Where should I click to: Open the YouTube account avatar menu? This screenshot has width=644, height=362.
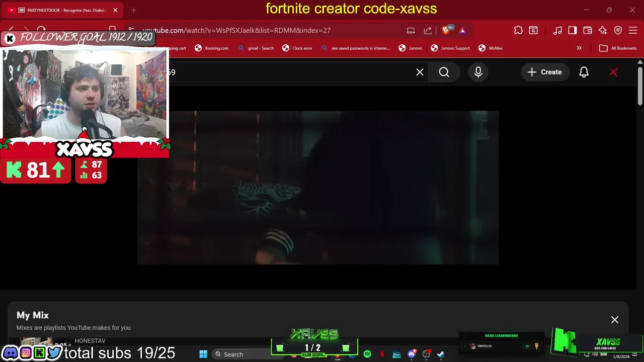click(x=613, y=72)
